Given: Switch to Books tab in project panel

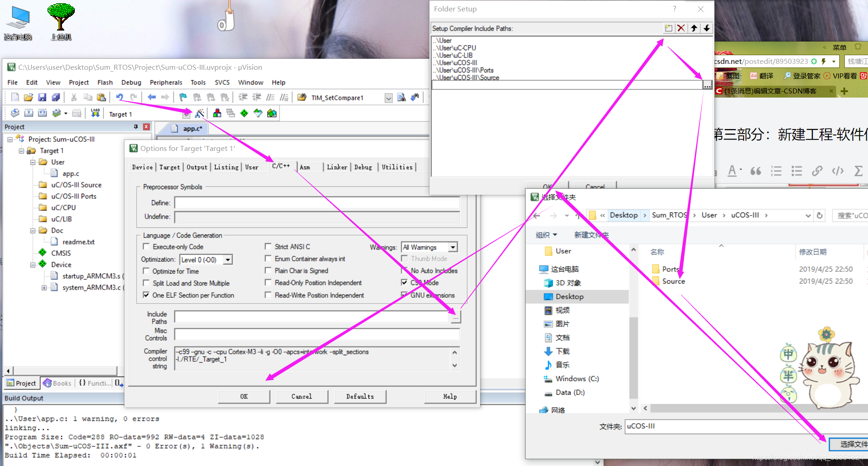Looking at the screenshot, I should point(57,383).
